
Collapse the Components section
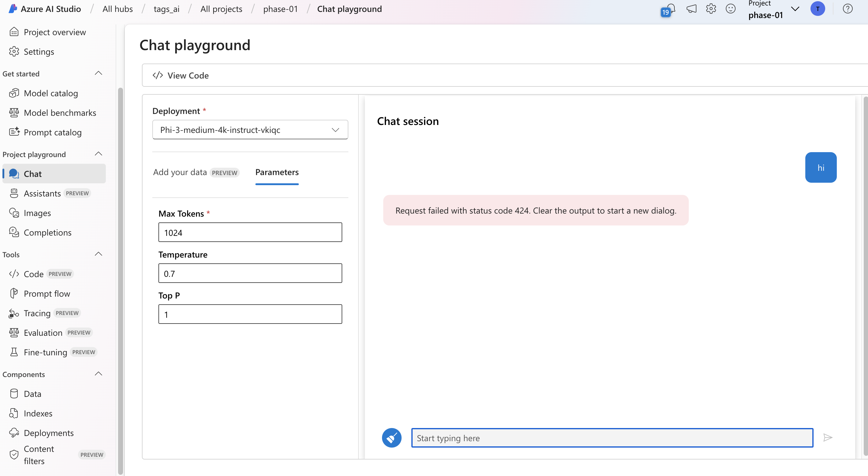coord(98,374)
